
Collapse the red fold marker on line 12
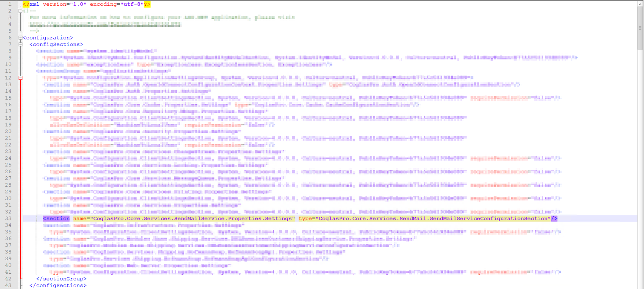pos(20,78)
